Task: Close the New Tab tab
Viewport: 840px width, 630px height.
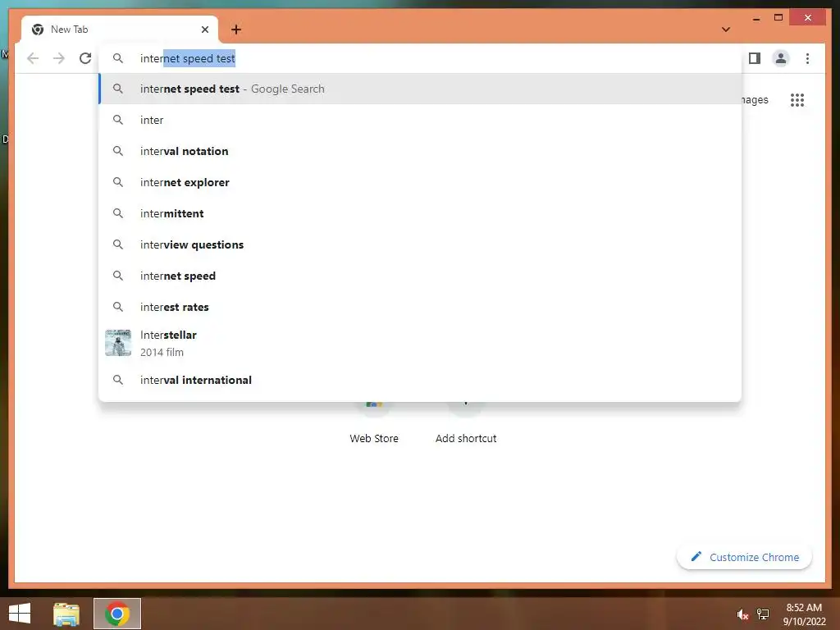Action: [204, 30]
